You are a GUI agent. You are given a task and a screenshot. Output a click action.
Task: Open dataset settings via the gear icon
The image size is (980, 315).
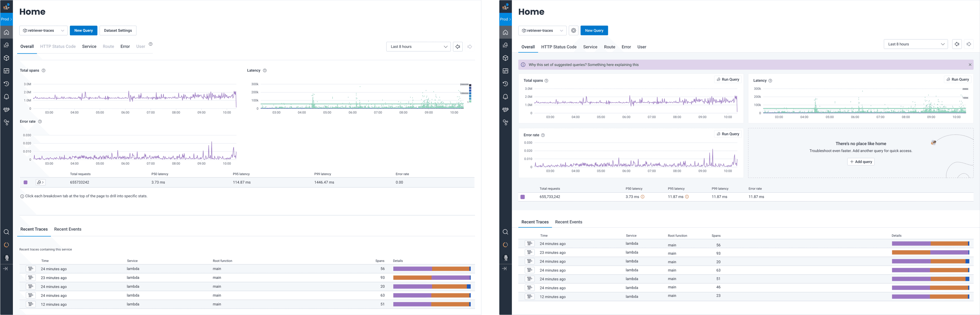tap(574, 30)
